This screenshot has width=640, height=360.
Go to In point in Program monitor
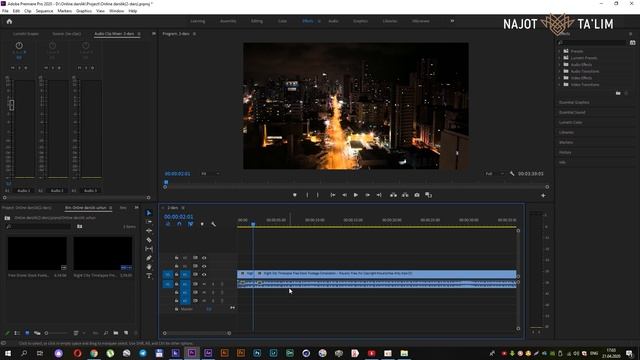tap(333, 195)
